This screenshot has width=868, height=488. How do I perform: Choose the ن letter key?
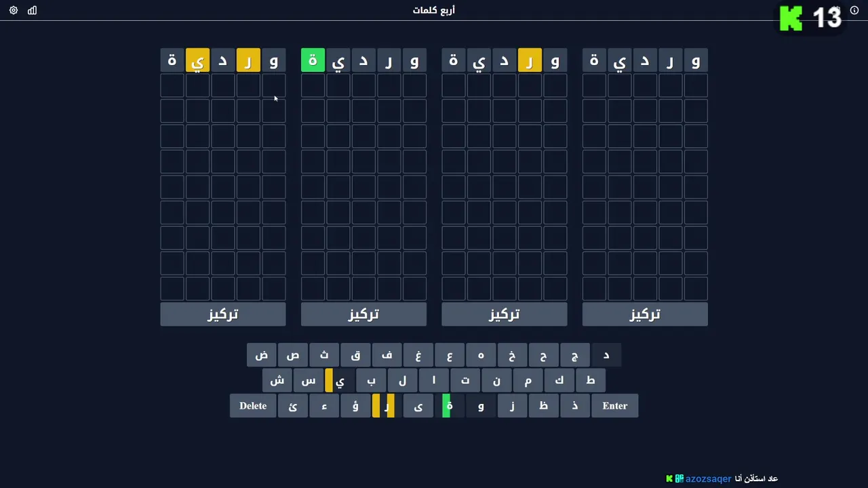pos(496,381)
